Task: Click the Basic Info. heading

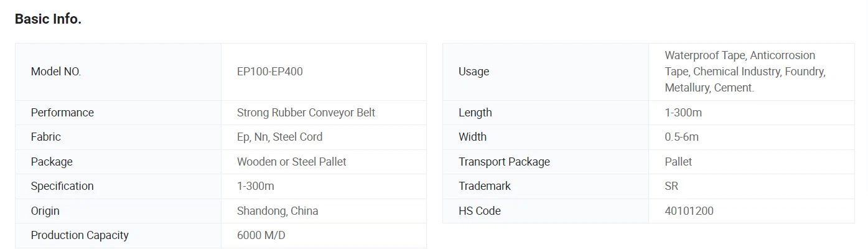Action: pyautogui.click(x=48, y=19)
